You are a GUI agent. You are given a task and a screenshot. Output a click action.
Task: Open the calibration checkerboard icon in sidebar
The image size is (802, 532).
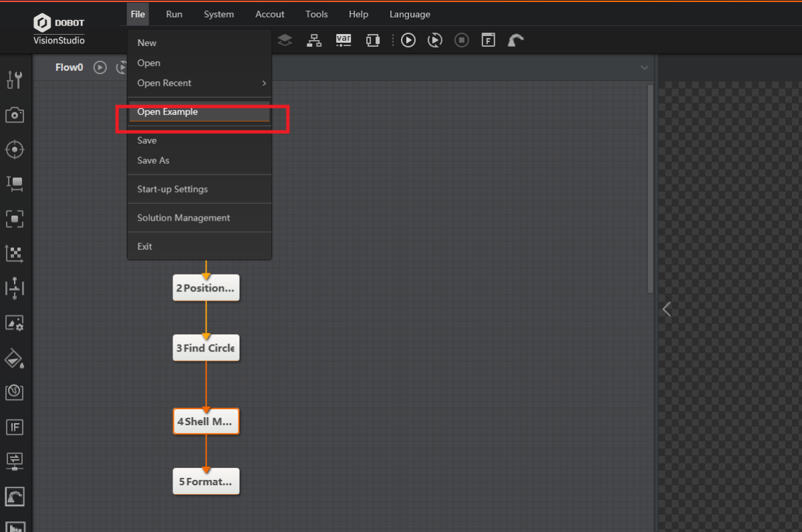click(15, 253)
